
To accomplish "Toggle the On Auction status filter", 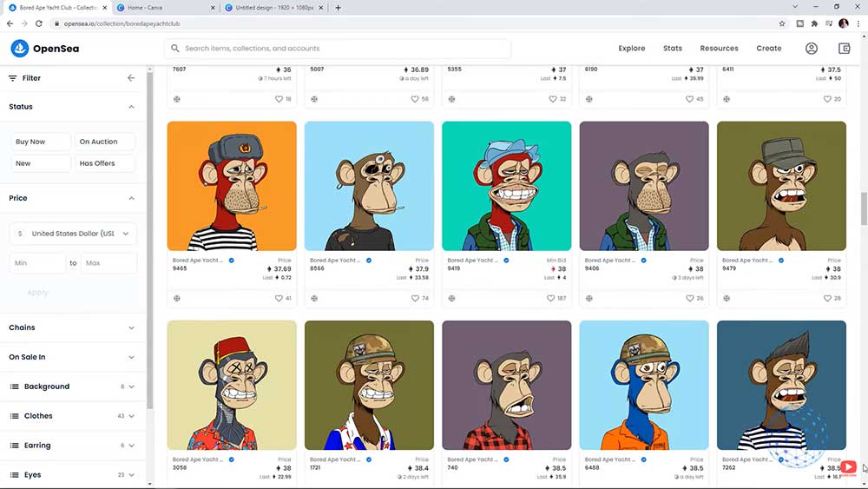I will 105,142.
